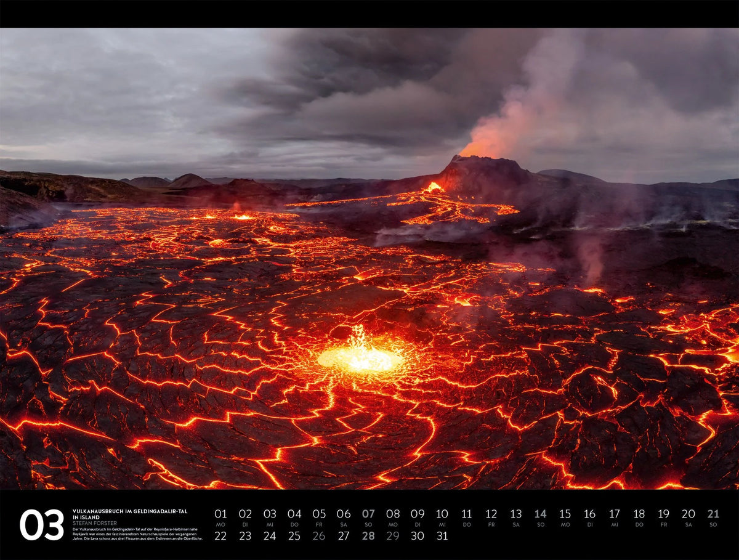This screenshot has width=739, height=560.
Task: Select calendar day 20
Action: click(x=689, y=514)
